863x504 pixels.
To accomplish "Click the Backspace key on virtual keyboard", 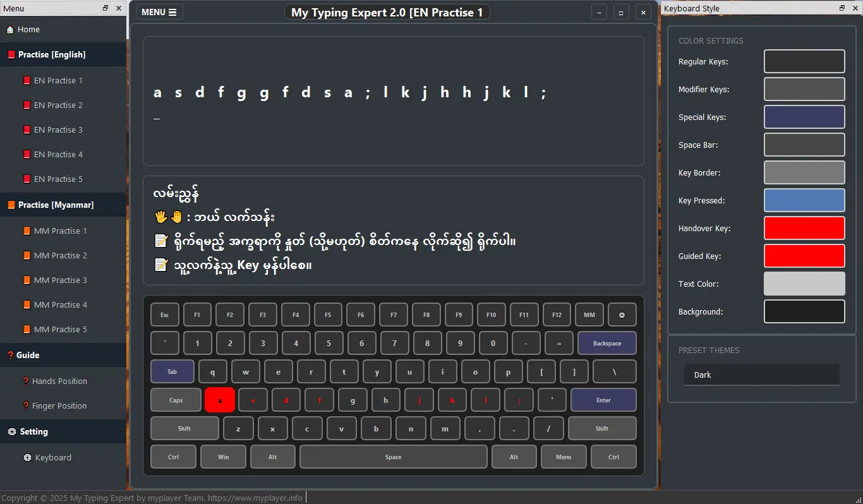I will (607, 343).
